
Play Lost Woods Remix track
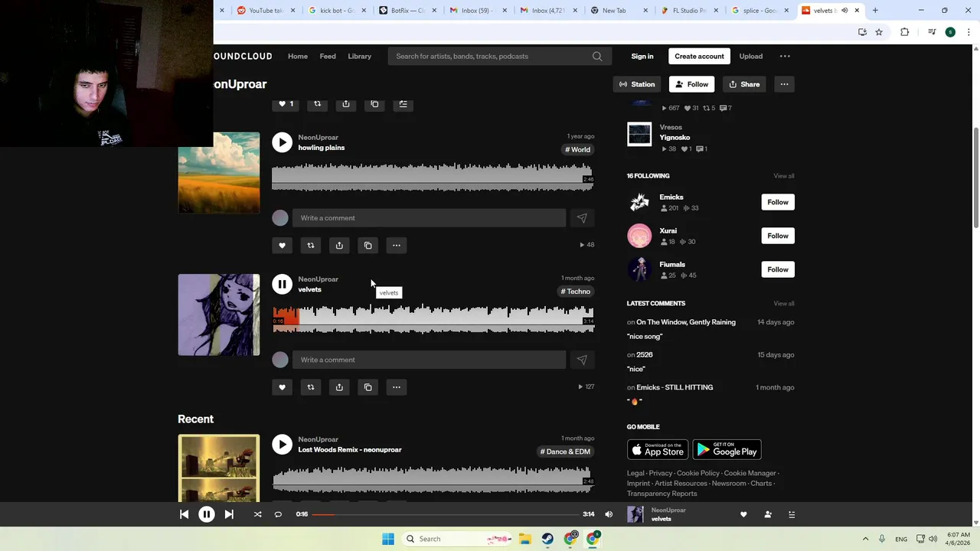(282, 445)
